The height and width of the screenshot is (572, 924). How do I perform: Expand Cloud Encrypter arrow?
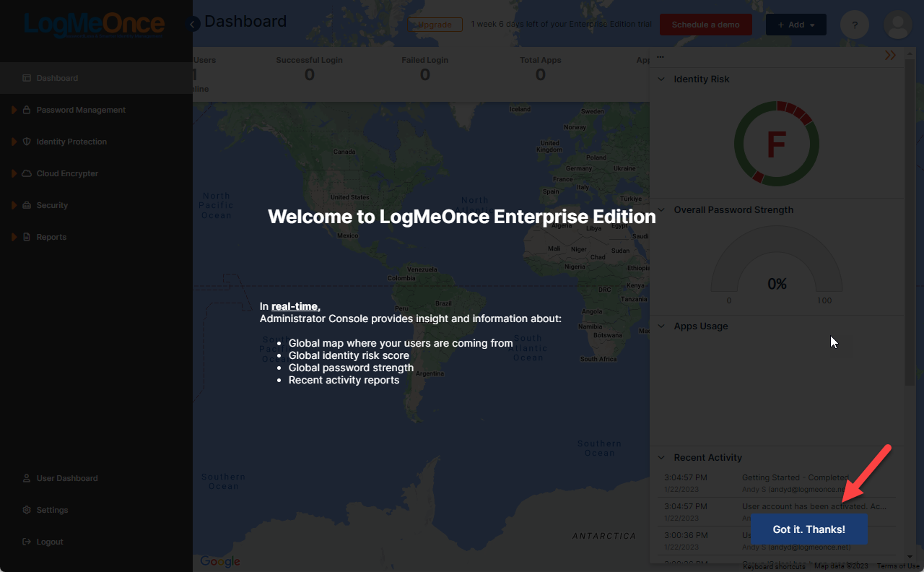coord(14,173)
